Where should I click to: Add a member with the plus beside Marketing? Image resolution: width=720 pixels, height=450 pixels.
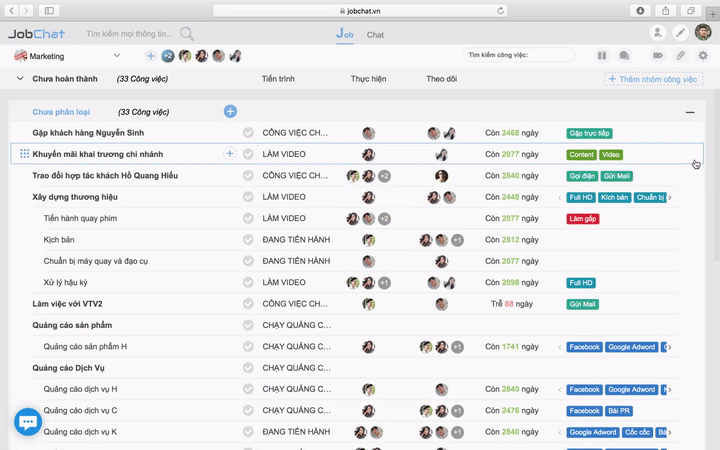pyautogui.click(x=150, y=56)
